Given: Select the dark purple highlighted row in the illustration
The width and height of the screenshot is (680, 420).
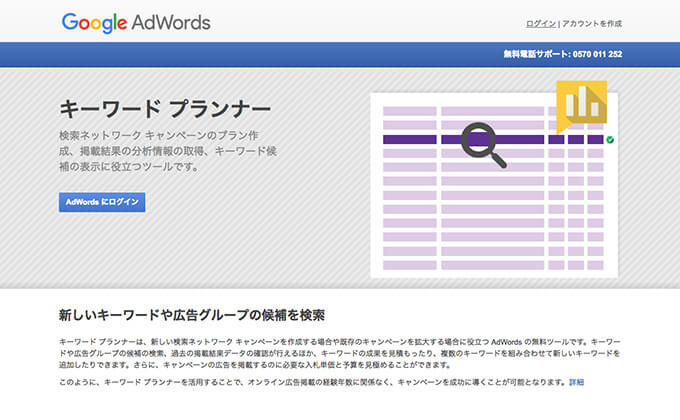Looking at the screenshot, I should (x=420, y=140).
